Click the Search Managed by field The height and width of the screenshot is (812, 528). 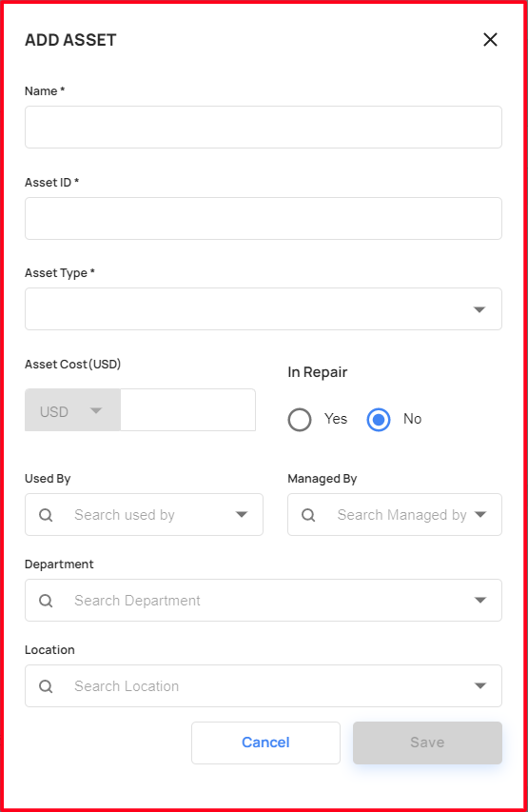[x=395, y=514]
